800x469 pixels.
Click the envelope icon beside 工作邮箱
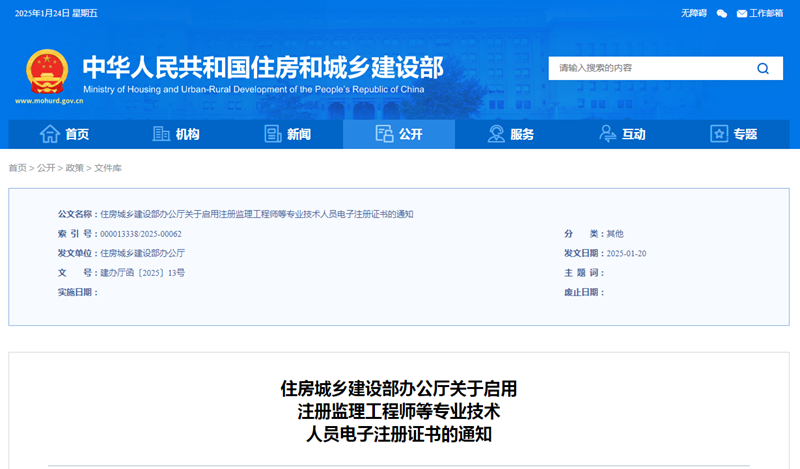[741, 13]
